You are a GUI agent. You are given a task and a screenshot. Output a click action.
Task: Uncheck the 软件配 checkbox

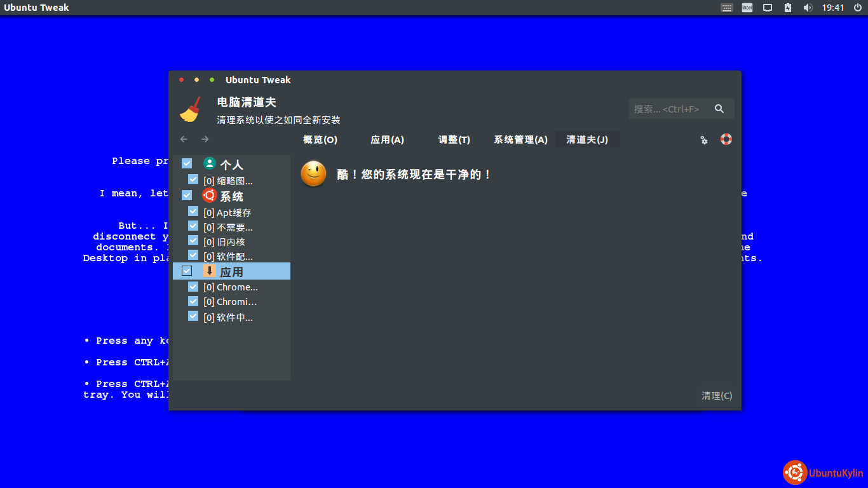click(193, 255)
